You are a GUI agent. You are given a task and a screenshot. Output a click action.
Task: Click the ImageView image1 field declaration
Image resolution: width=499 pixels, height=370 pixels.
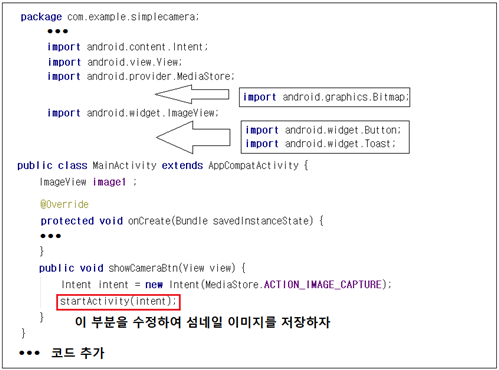pyautogui.click(x=88, y=182)
